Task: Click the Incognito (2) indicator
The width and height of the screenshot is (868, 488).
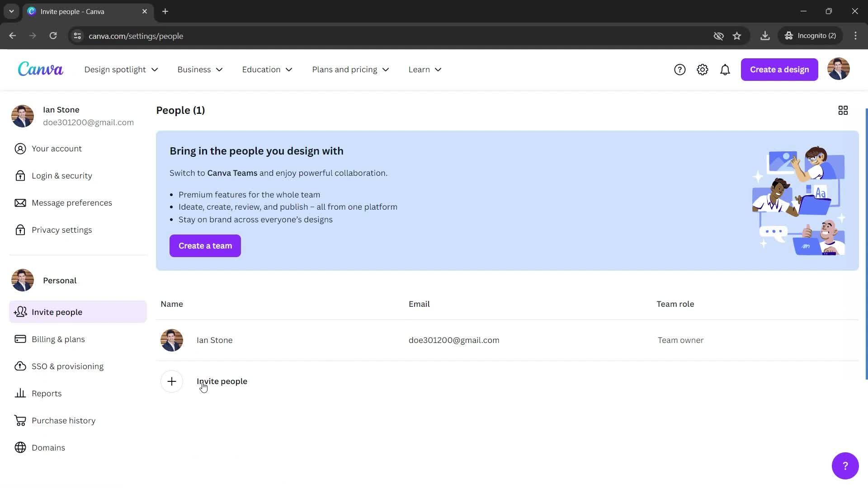Action: 810,36
